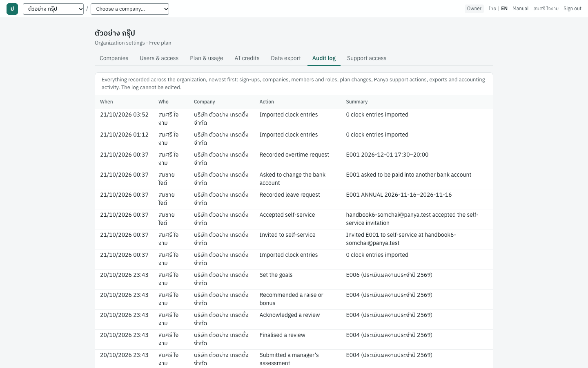Click 'E001 ANNUAL 2026-11-16–2026-11-16' summary
Image resolution: width=588 pixels, height=368 pixels.
pyautogui.click(x=399, y=195)
